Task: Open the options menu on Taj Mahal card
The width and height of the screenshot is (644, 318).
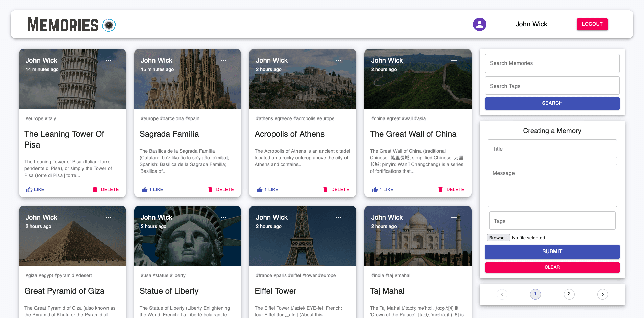Action: tap(454, 217)
